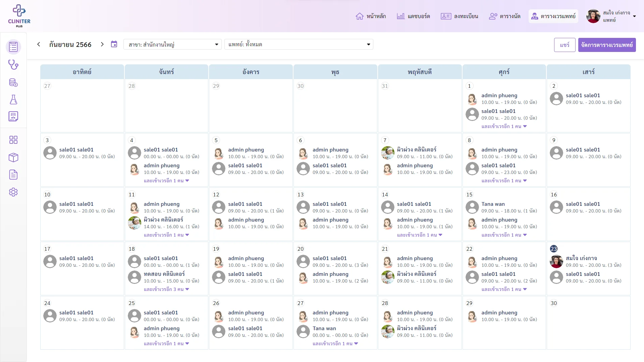Click the จัดการตารางเวรแพทย์ button
Viewport: 644px width, 362px height.
pyautogui.click(x=607, y=45)
